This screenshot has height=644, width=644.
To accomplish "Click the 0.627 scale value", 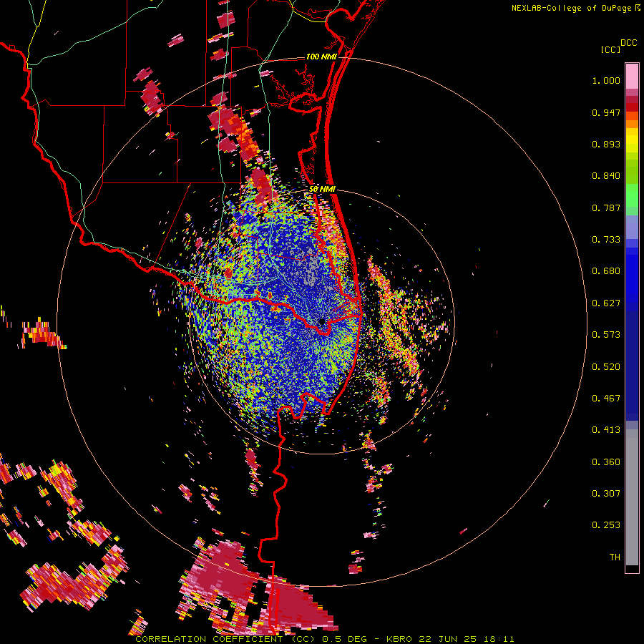I will tap(606, 303).
